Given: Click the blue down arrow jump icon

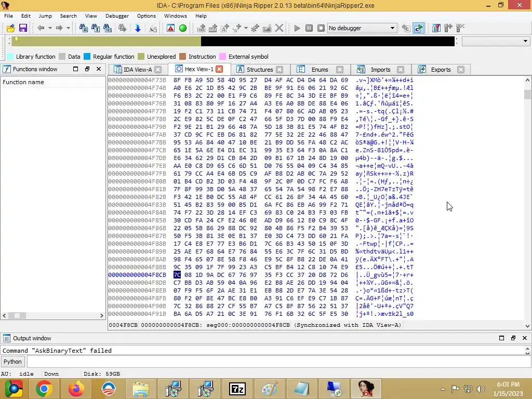Looking at the screenshot, I should [x=138, y=28].
